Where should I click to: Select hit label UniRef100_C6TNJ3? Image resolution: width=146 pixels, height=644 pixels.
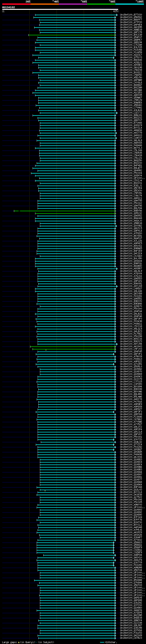131,638
